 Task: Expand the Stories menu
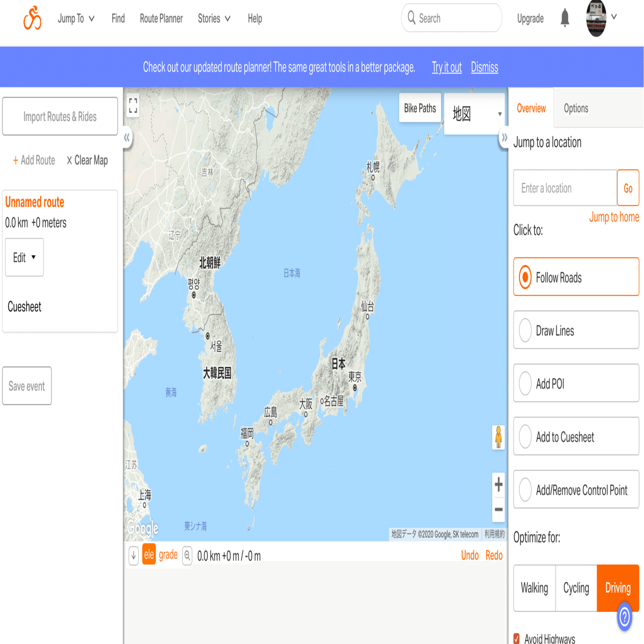[x=215, y=18]
